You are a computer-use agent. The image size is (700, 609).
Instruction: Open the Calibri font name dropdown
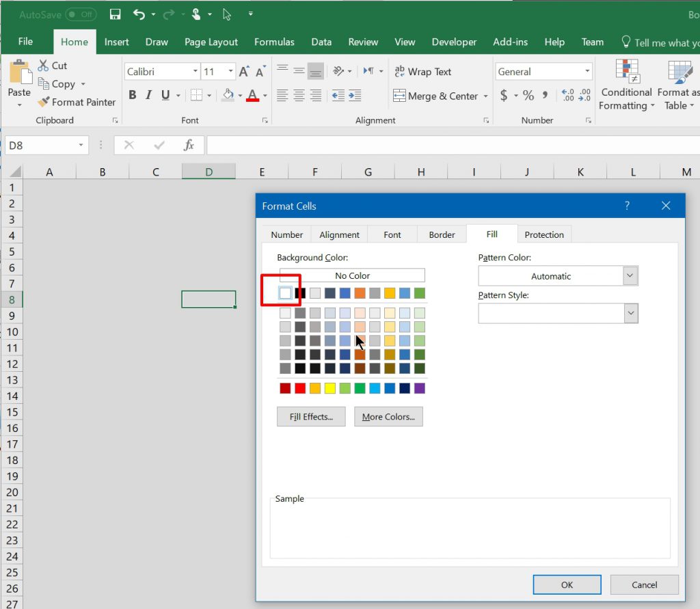tap(195, 72)
